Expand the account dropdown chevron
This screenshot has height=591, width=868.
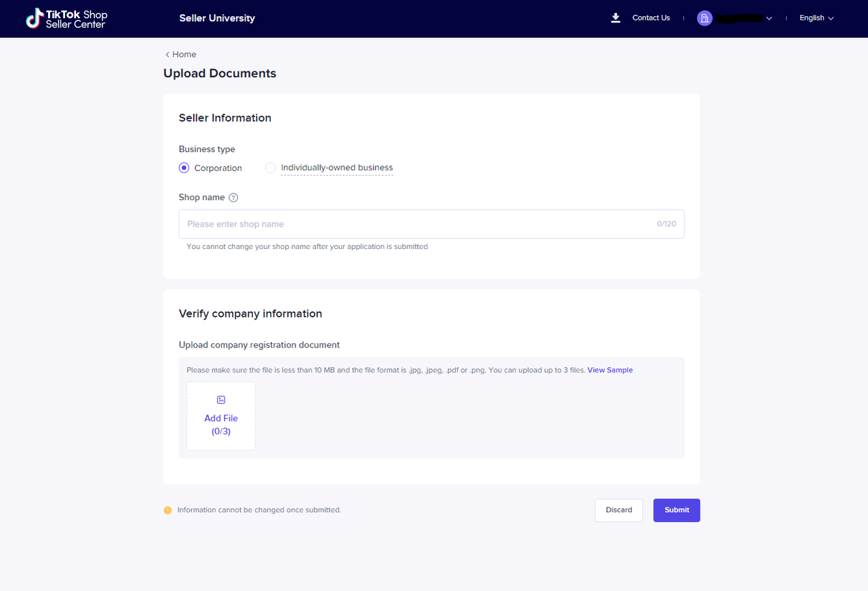(769, 19)
